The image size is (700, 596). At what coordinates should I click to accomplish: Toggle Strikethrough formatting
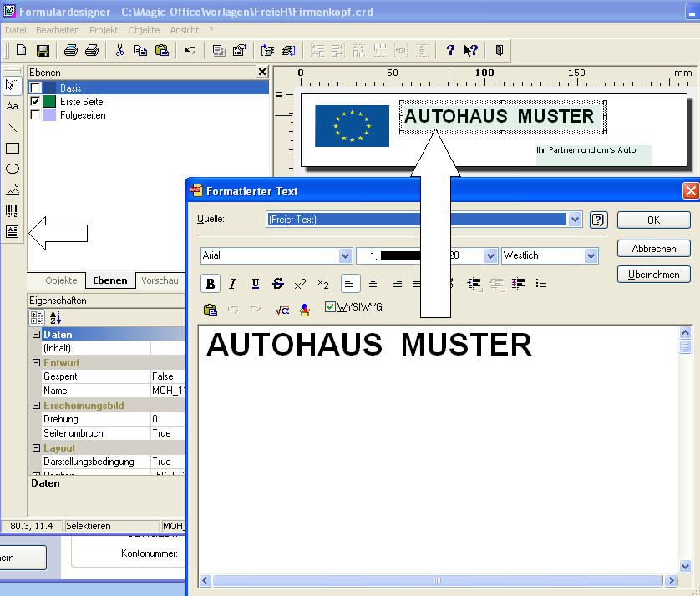(x=277, y=284)
